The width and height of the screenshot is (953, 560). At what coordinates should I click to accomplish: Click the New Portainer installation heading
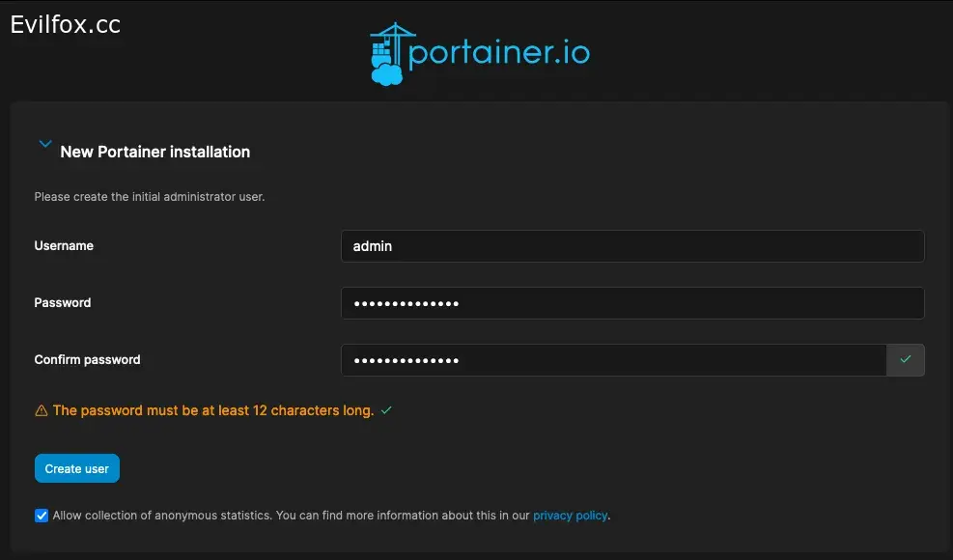tap(155, 152)
